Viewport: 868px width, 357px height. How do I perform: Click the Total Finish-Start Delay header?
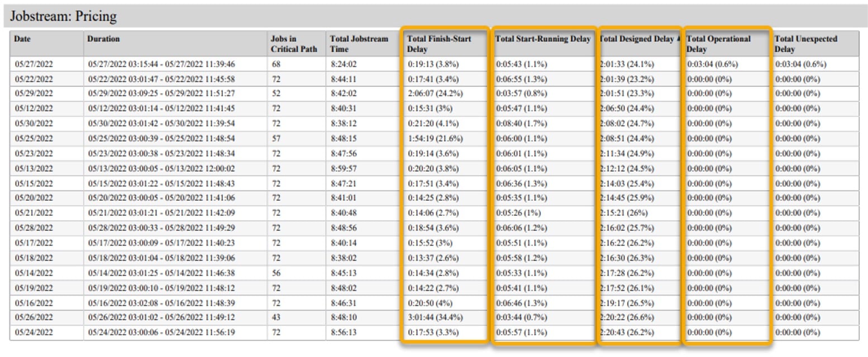(x=439, y=44)
